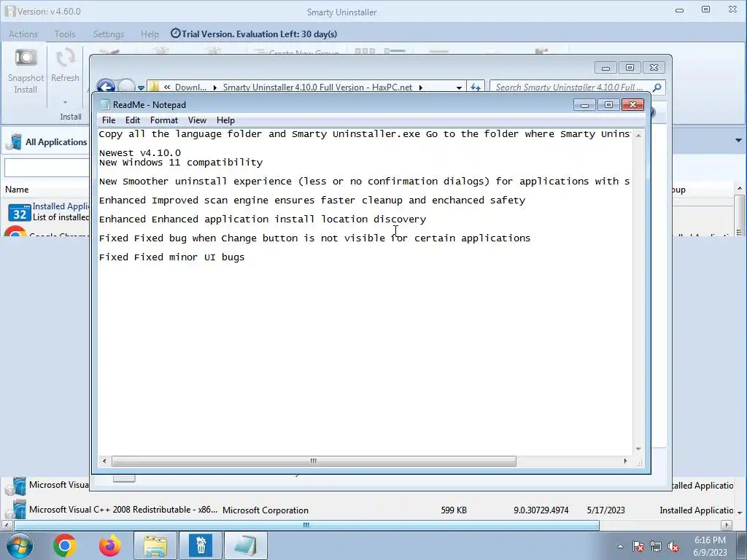Click Notepad's horizontal scrollbar thumb
Screen dimensions: 747x560
click(314, 461)
